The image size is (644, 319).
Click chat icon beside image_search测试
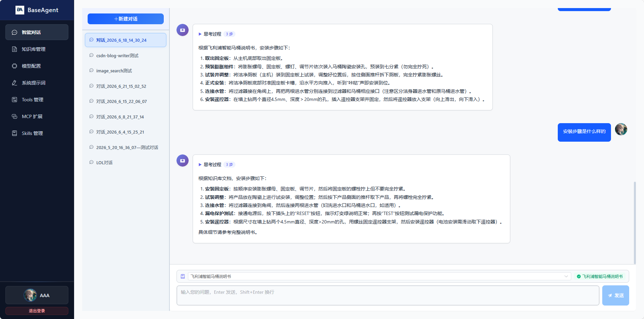click(91, 70)
